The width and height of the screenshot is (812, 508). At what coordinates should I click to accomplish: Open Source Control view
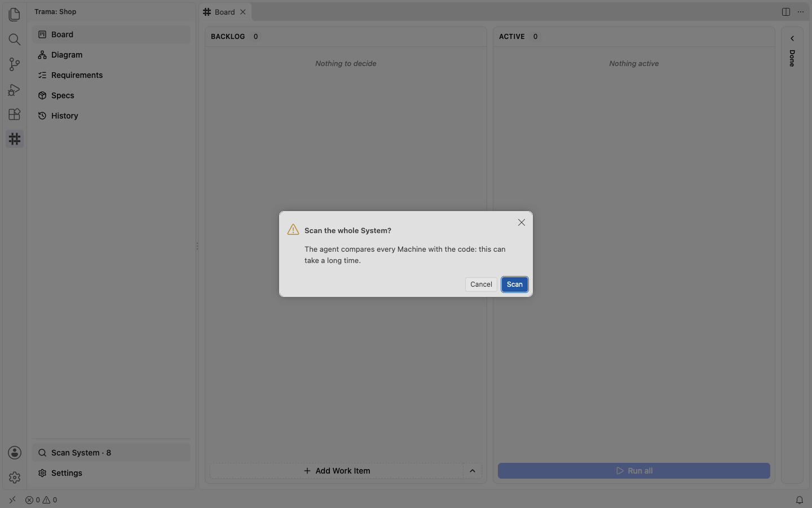pyautogui.click(x=15, y=64)
